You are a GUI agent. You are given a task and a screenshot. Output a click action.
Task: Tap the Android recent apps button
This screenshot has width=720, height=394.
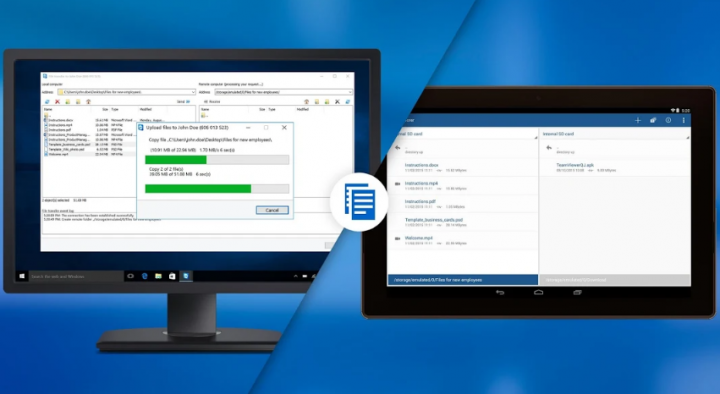click(x=577, y=293)
